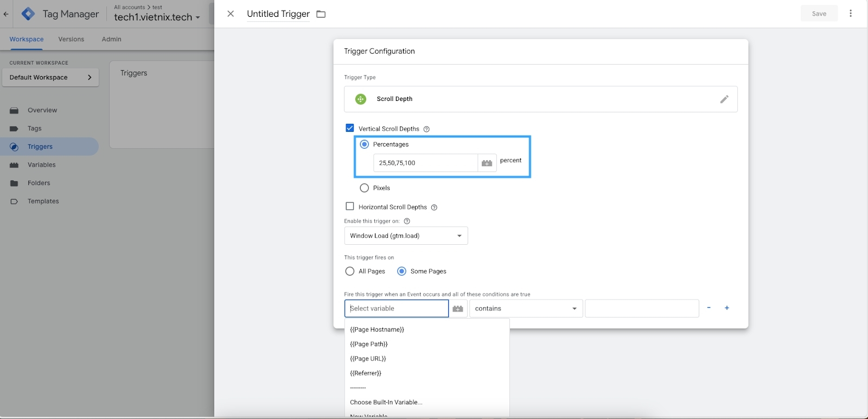Image resolution: width=868 pixels, height=419 pixels.
Task: Click the Save button
Action: [819, 14]
